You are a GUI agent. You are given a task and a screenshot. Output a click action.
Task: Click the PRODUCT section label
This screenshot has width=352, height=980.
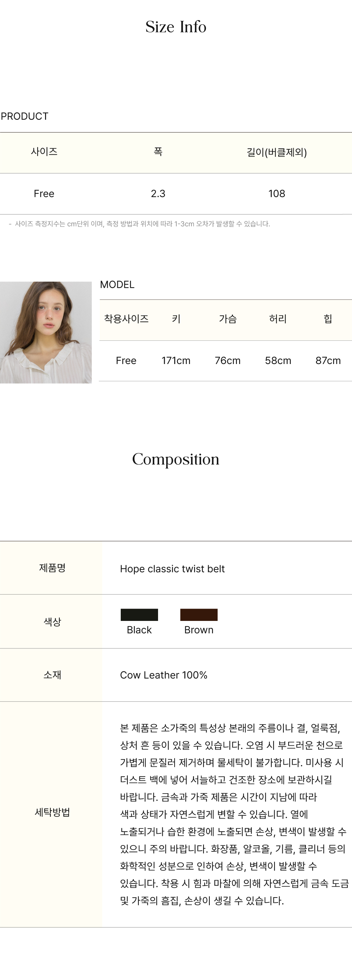pos(25,116)
